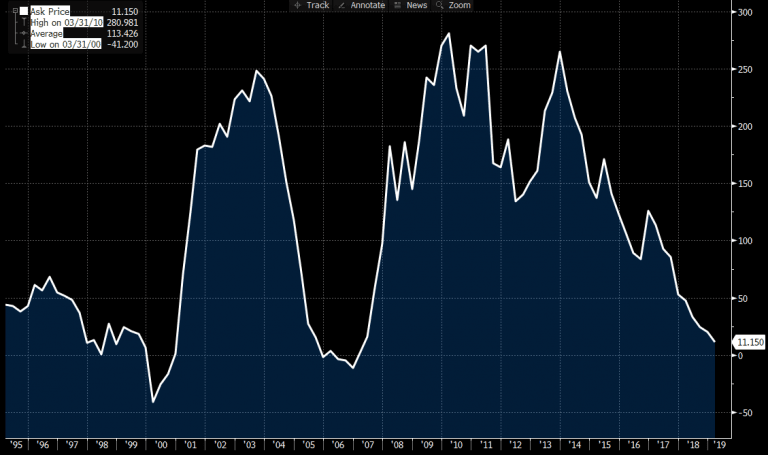This screenshot has width=768, height=455.
Task: Click the '10 year label on time axis
Action: [x=458, y=443]
